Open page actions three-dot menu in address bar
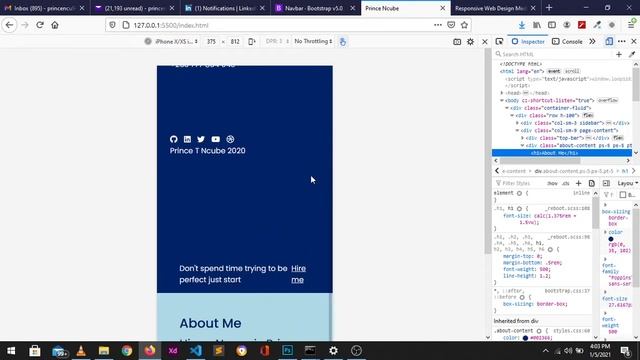 tap(438, 25)
